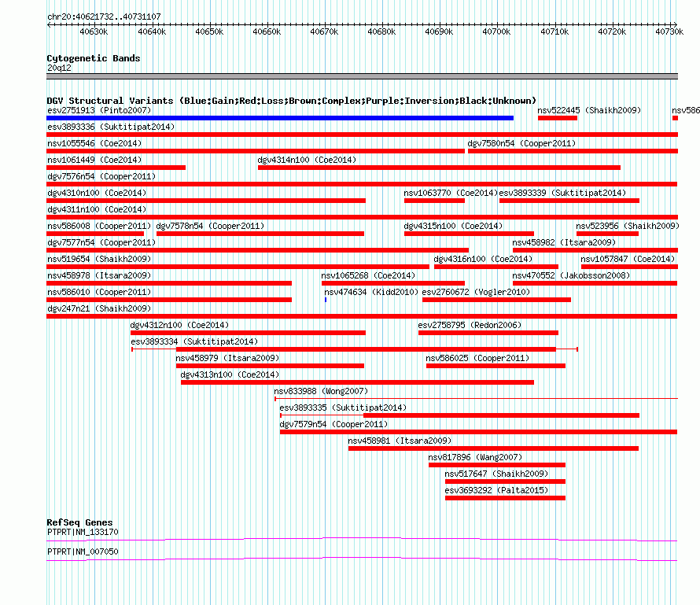Select the nsv470552 (Jakobsson2008) variant
The height and width of the screenshot is (605, 700).
tap(595, 283)
